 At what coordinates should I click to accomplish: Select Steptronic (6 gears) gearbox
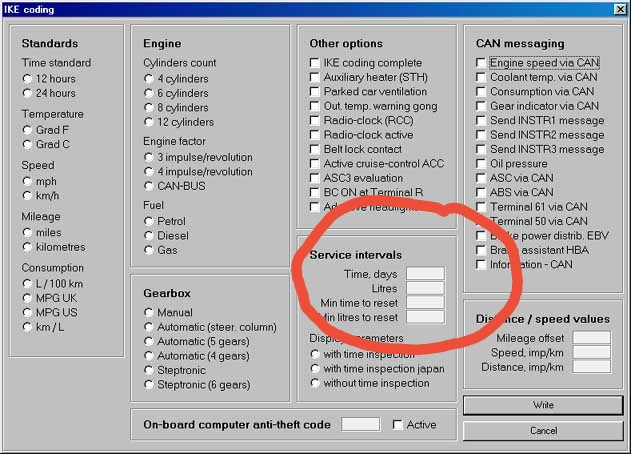pyautogui.click(x=149, y=384)
